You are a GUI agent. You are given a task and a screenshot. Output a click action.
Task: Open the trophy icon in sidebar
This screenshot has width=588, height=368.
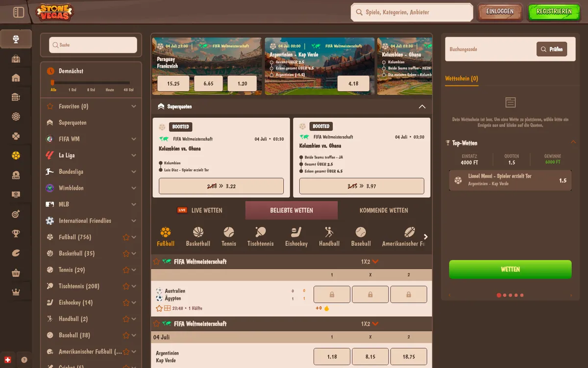coord(16,234)
